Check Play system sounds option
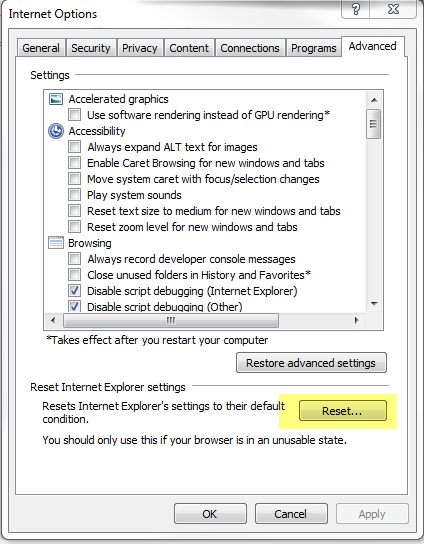Image resolution: width=424 pixels, height=544 pixels. [x=75, y=195]
